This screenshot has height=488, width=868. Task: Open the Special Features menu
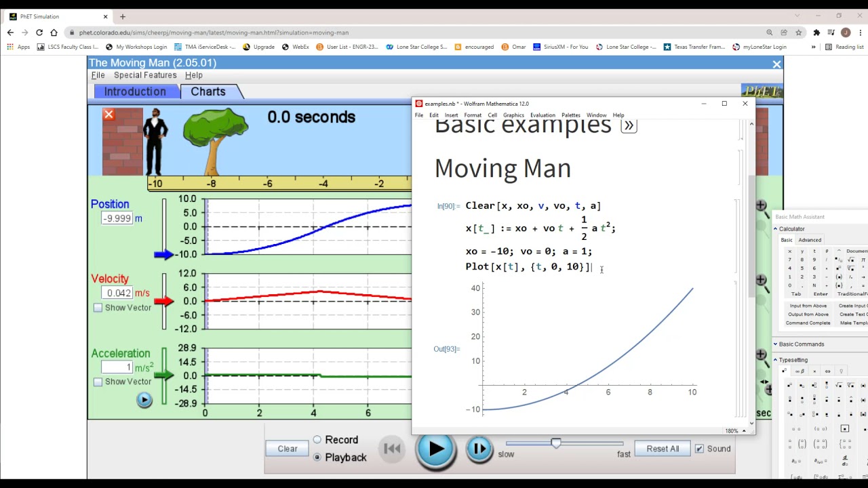[x=145, y=75]
